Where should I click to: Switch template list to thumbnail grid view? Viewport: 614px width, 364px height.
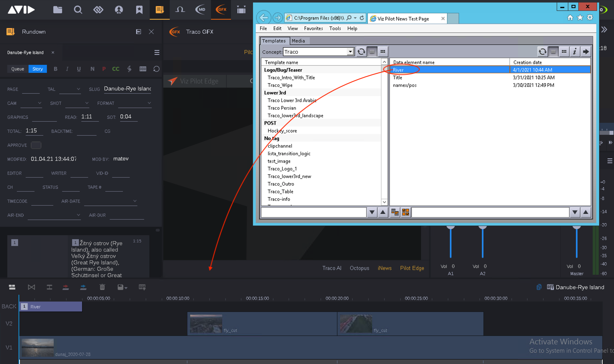point(383,52)
